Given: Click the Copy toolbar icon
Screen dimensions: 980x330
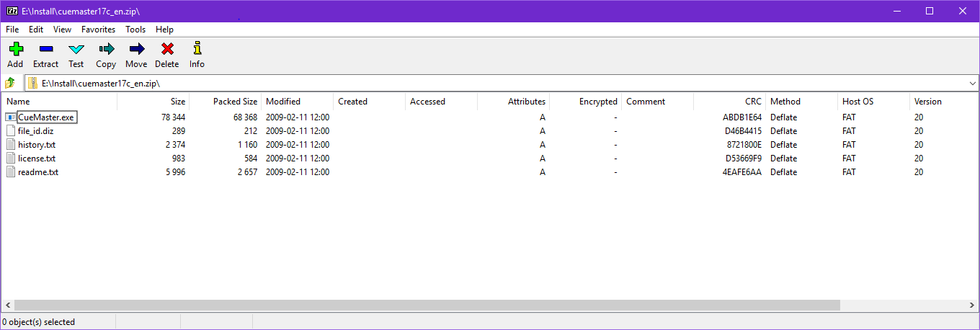Looking at the screenshot, I should pos(106,49).
